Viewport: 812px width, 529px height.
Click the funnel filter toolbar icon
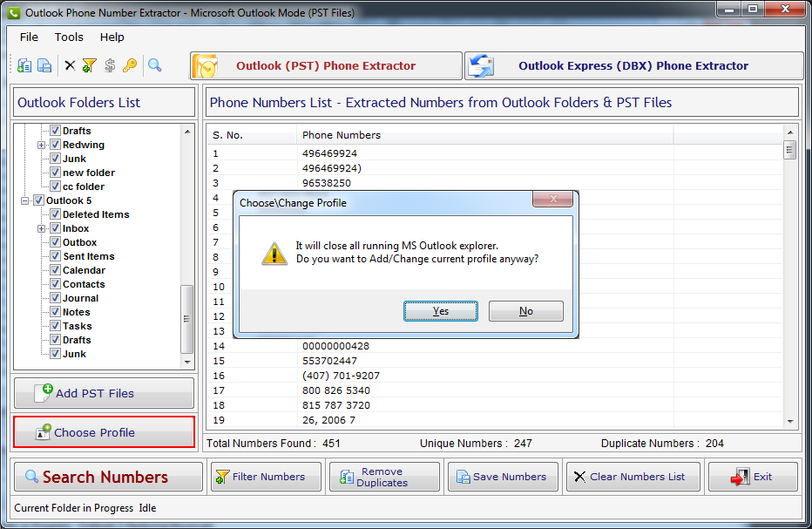(89, 65)
